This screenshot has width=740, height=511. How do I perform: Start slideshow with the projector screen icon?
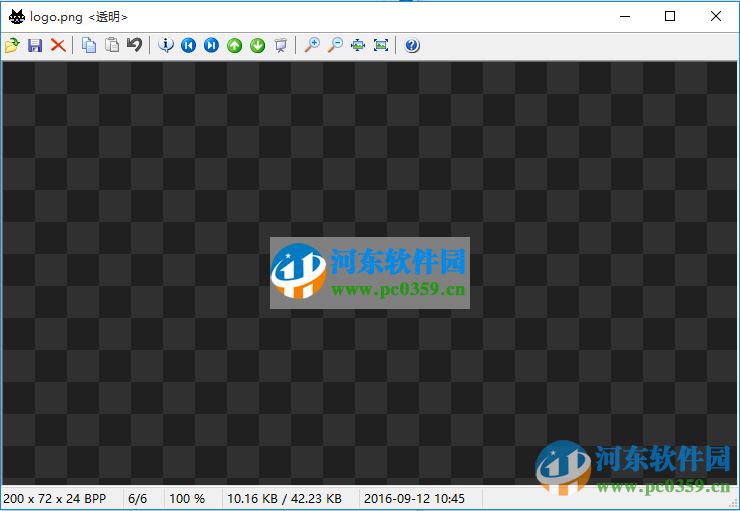coord(280,45)
